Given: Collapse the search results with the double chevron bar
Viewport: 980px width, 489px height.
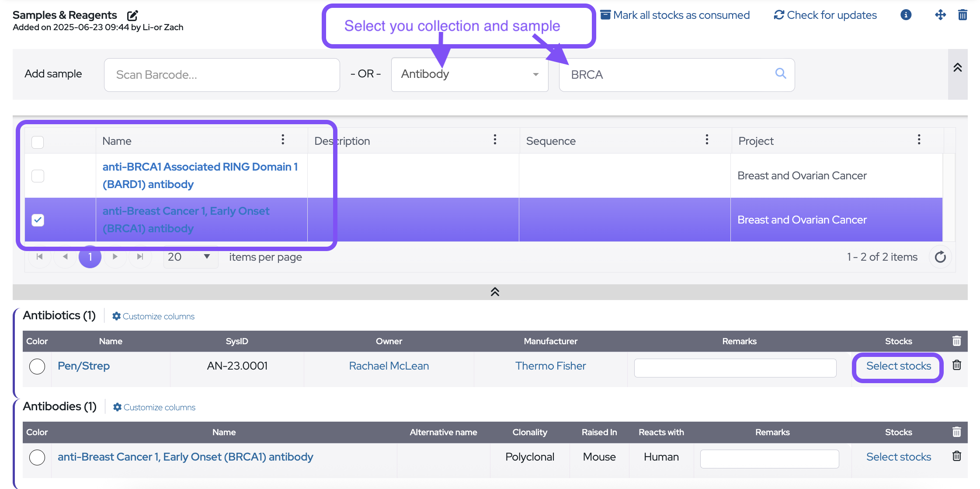Looking at the screenshot, I should (x=494, y=292).
